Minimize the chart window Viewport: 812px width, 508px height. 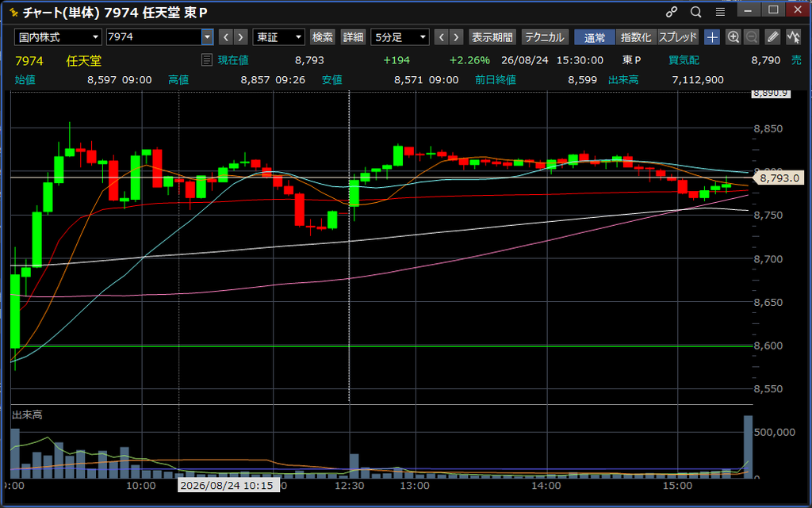tap(748, 10)
